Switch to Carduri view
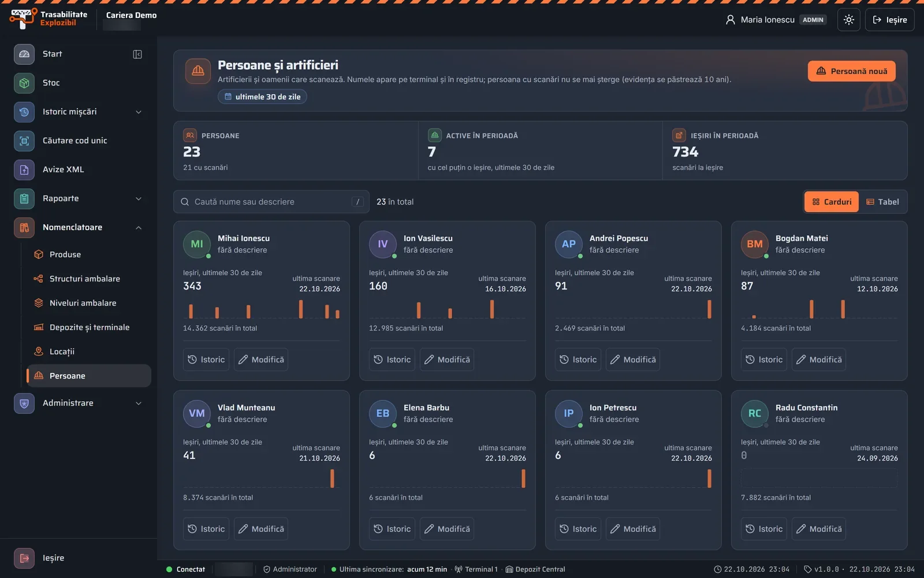This screenshot has height=578, width=924. (x=832, y=202)
